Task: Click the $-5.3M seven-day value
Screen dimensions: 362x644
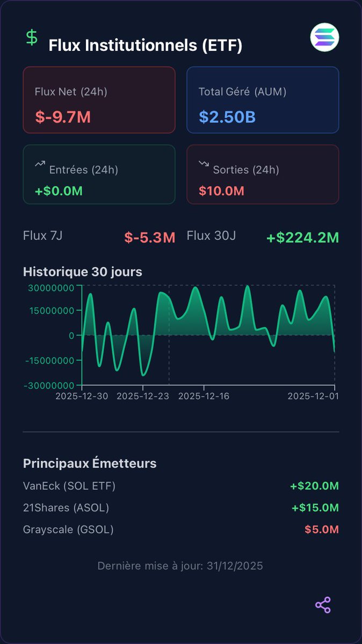Action: point(150,237)
